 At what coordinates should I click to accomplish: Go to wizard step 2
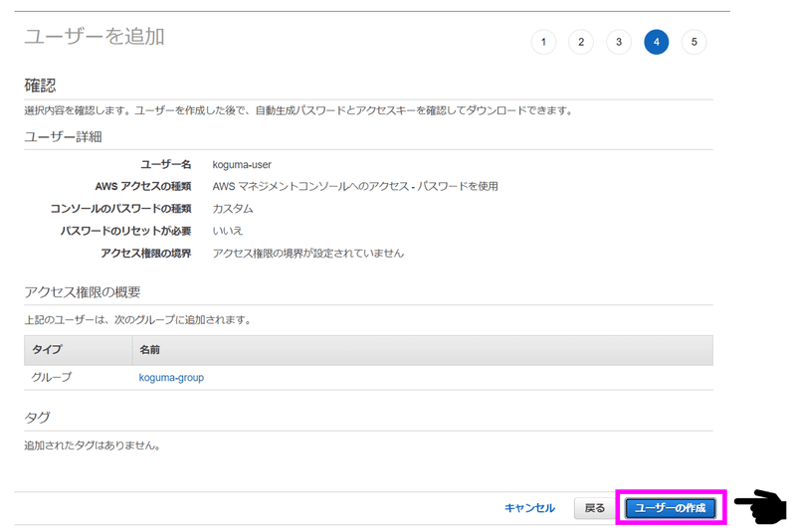click(581, 42)
